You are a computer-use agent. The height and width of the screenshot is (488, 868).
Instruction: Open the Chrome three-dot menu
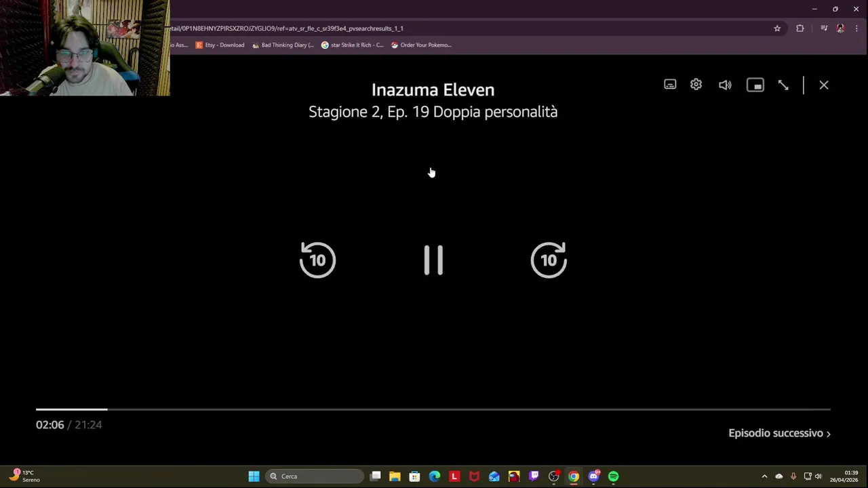(x=856, y=28)
